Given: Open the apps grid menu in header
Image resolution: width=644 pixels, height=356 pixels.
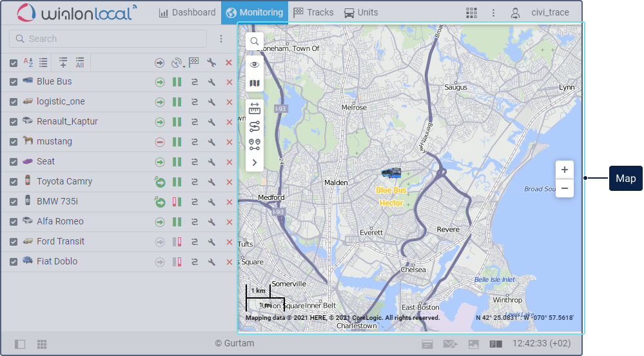Looking at the screenshot, I should 471,13.
